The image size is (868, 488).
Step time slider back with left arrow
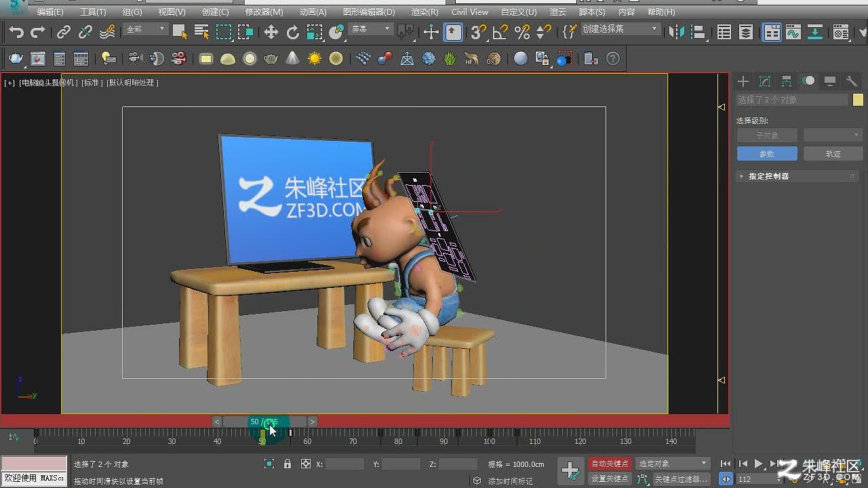click(x=217, y=422)
